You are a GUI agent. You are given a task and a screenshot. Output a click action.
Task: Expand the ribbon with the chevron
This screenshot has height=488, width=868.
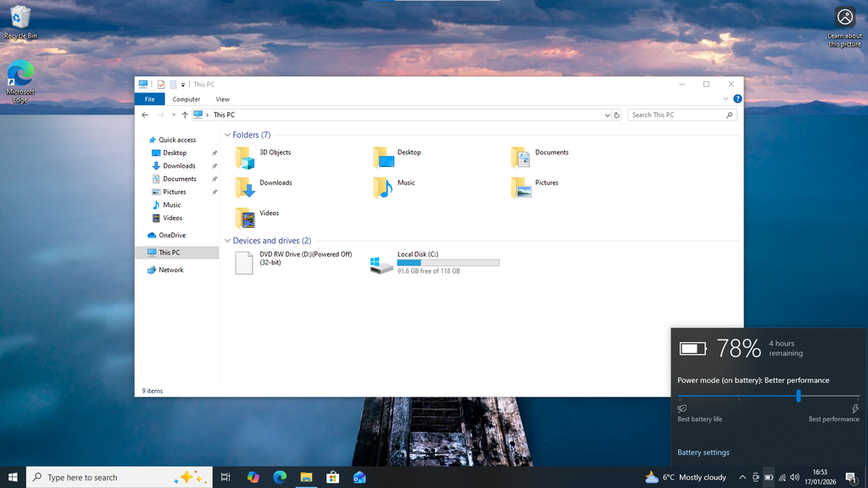(x=726, y=99)
